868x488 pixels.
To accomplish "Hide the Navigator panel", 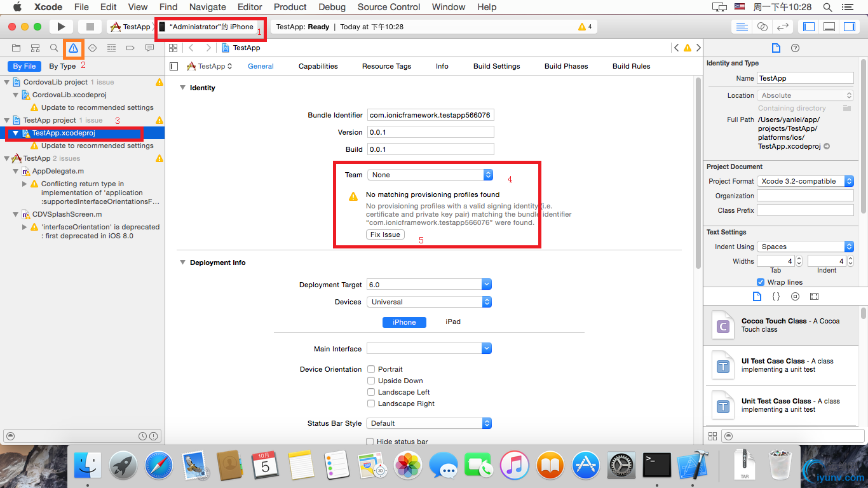I will point(809,27).
